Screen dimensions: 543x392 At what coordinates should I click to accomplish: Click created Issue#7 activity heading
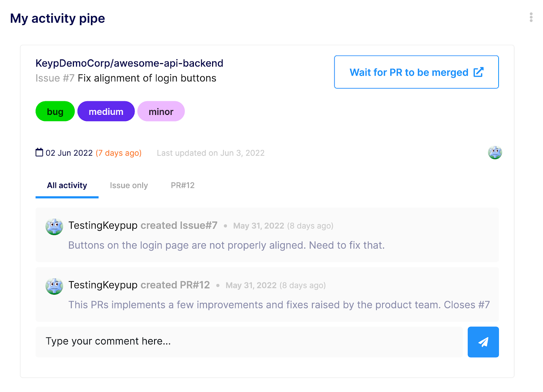pyautogui.click(x=179, y=226)
